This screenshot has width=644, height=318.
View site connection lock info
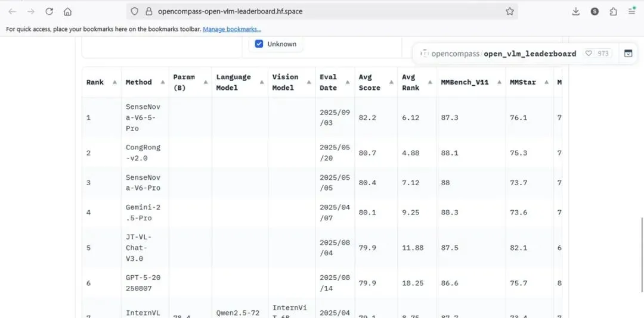[x=148, y=11]
